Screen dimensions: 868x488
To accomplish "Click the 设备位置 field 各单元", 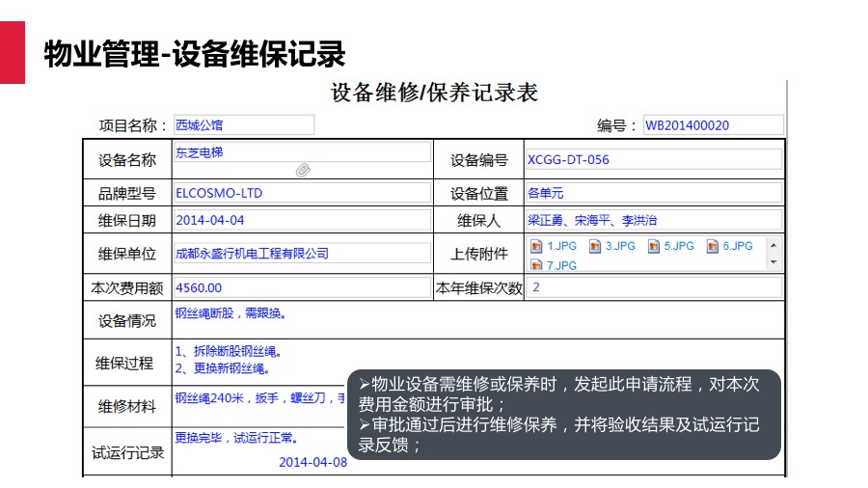I will pos(653,193).
